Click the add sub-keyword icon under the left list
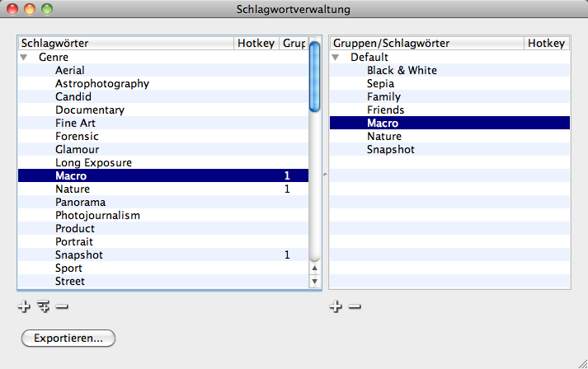The image size is (588, 369). 43,306
